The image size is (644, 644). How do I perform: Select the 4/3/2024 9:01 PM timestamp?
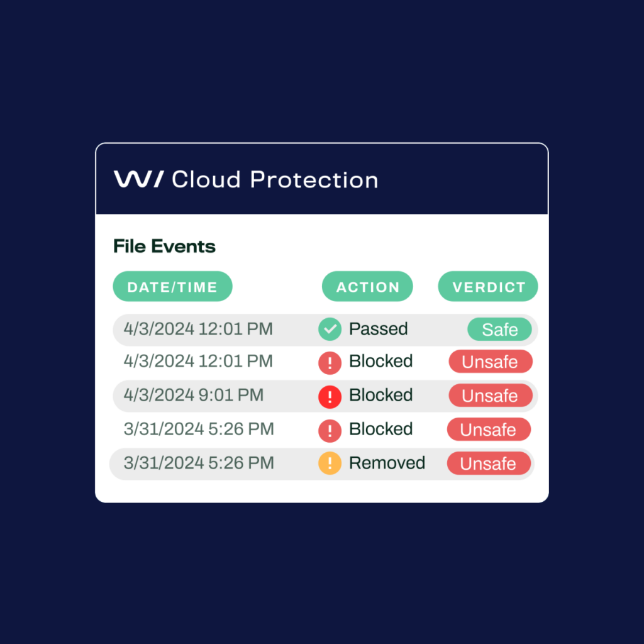[194, 395]
